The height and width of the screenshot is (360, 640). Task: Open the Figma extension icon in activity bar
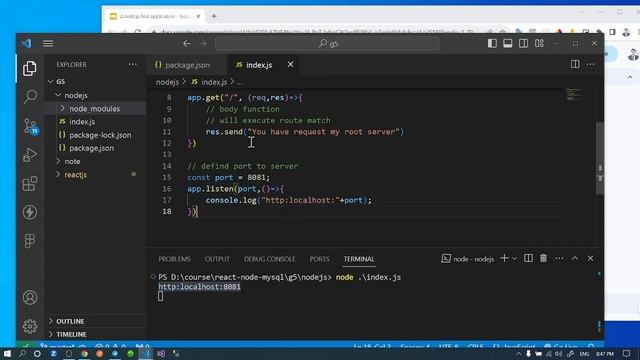[30, 241]
